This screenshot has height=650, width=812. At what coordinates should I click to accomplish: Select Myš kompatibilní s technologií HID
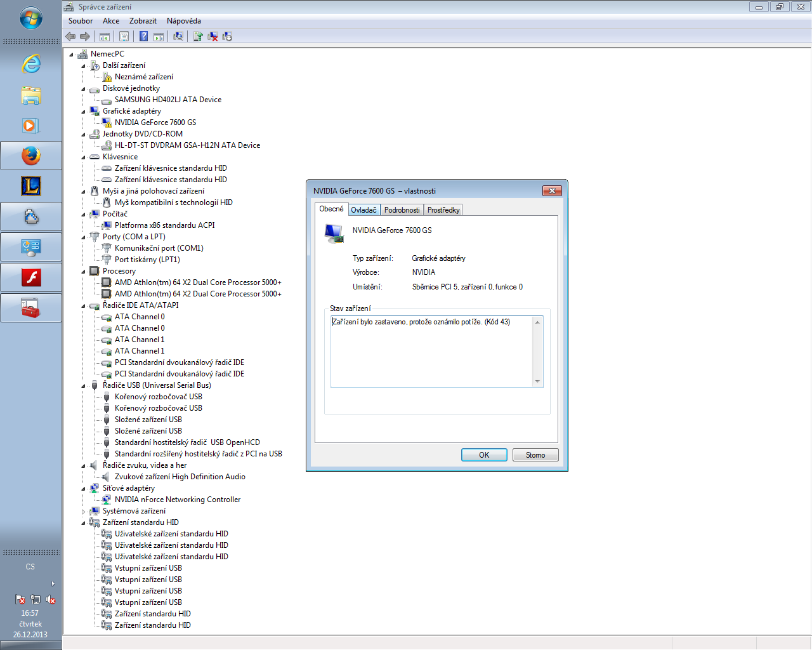(x=174, y=202)
